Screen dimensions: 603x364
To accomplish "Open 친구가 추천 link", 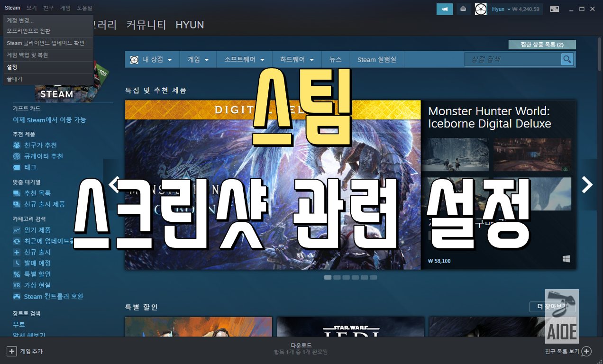I will pos(40,145).
